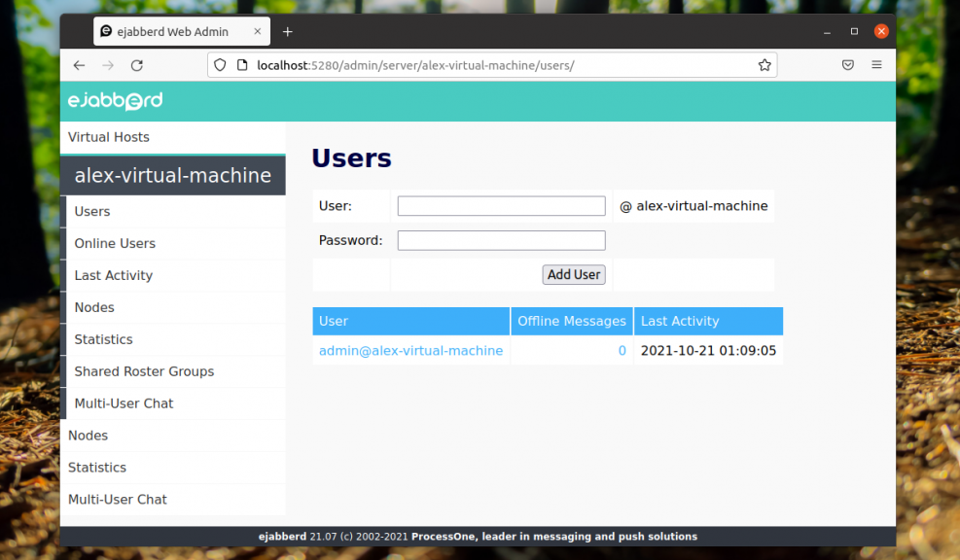Click the ejabberd logo in the header
This screenshot has width=960, height=560.
[115, 101]
